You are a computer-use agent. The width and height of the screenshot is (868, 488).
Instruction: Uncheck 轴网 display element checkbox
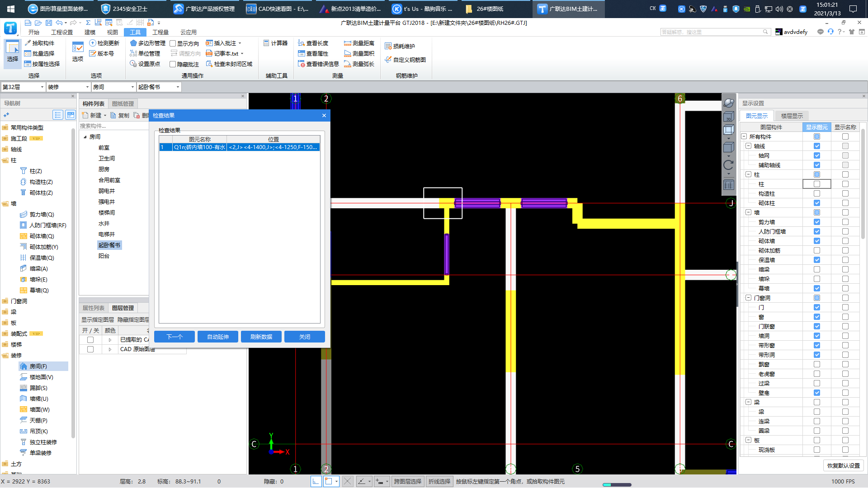tap(817, 155)
